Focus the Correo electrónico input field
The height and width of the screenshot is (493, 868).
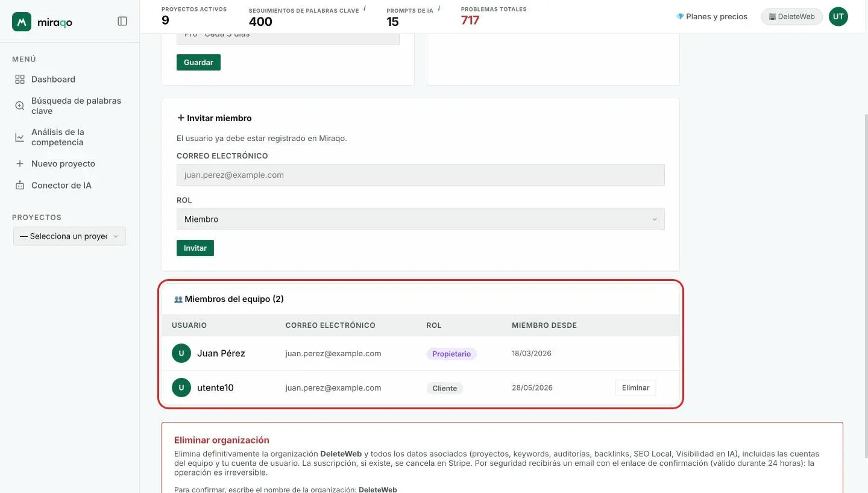(x=420, y=175)
